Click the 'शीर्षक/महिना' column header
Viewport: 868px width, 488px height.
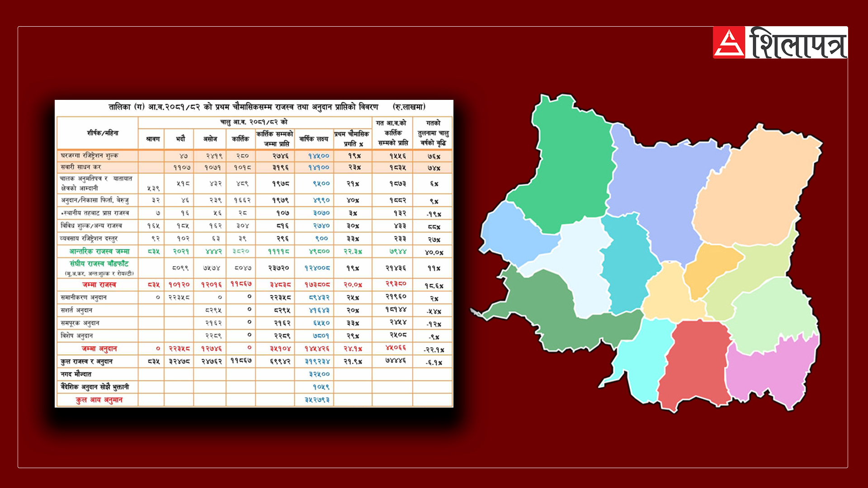pyautogui.click(x=103, y=133)
